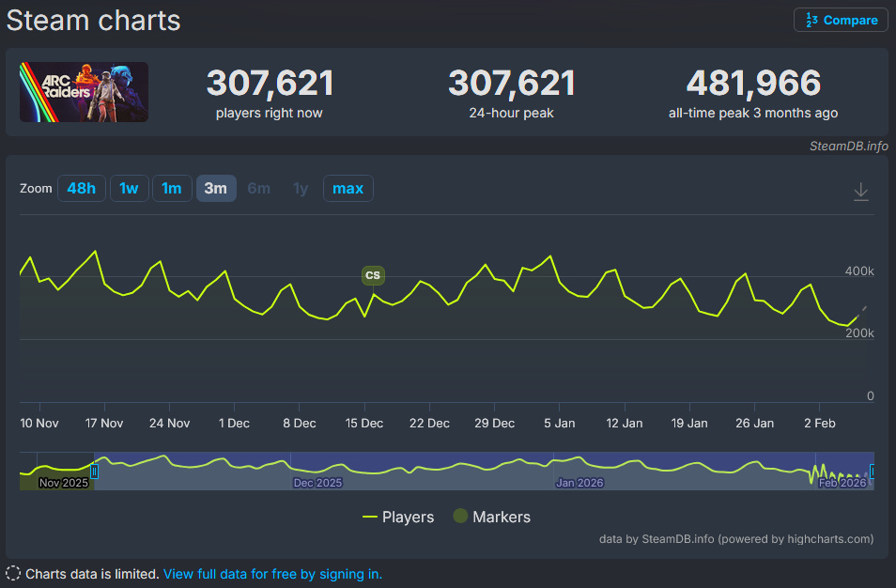The width and height of the screenshot is (896, 588).
Task: Click the 24-hour peak label
Action: pyautogui.click(x=512, y=113)
